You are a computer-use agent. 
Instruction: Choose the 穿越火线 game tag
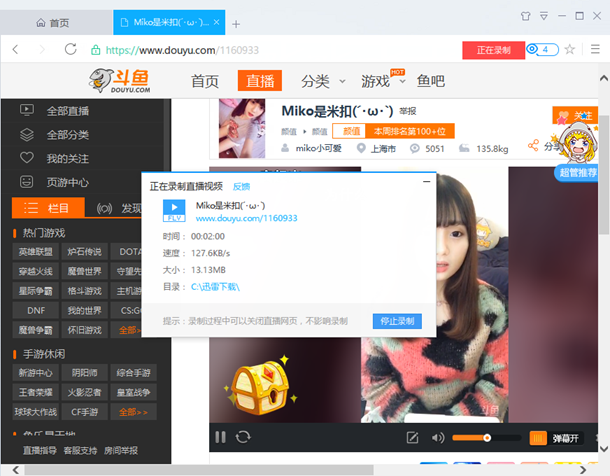(36, 271)
